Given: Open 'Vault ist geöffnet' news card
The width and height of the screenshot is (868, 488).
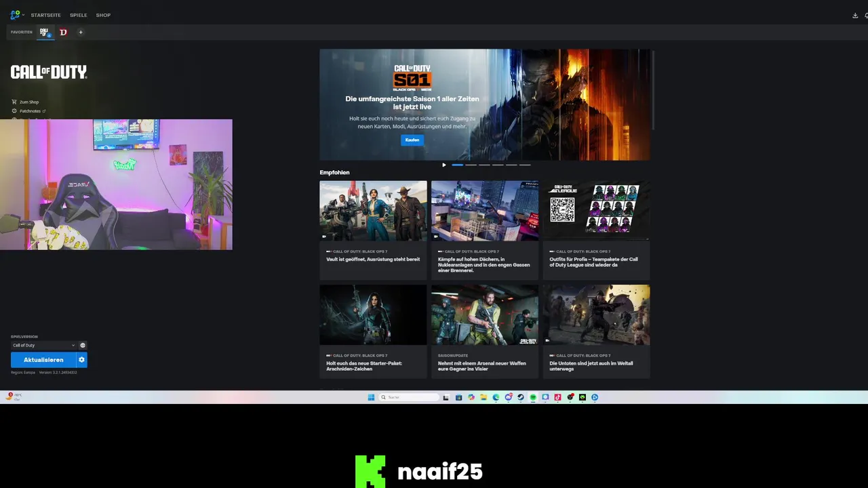Looking at the screenshot, I should (x=373, y=230).
